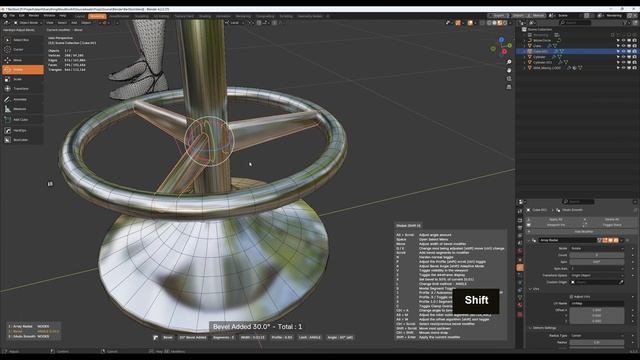Click the Custom Origin eyedropper icon
Image resolution: width=640 pixels, height=360 pixels.
(621, 282)
